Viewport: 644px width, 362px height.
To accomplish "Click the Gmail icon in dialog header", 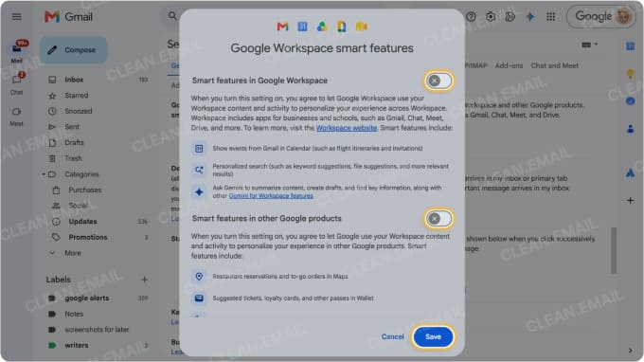I will (x=282, y=27).
